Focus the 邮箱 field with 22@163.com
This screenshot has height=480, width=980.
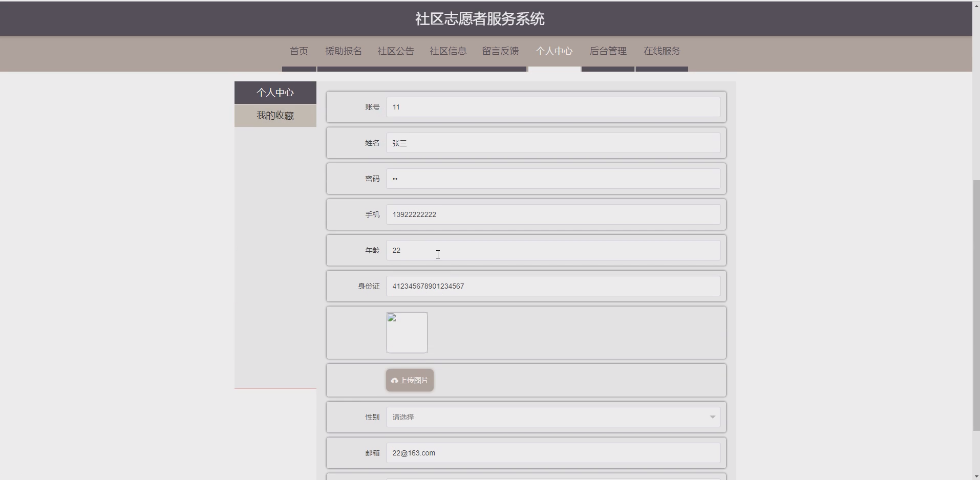tap(553, 453)
